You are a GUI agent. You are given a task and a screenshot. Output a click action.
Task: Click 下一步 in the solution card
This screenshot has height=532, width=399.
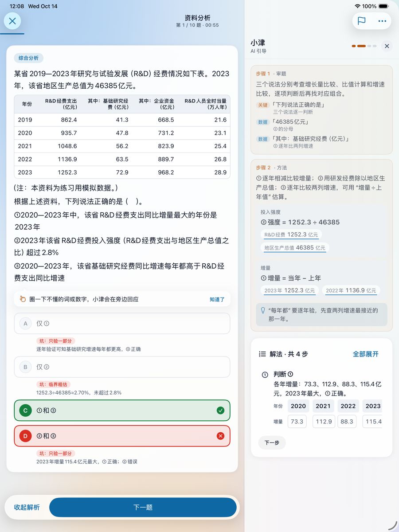[x=272, y=442]
